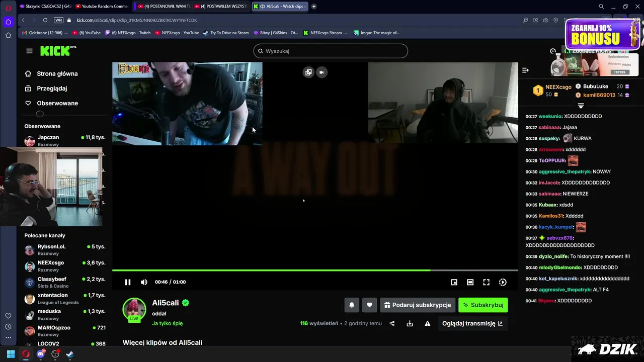The width and height of the screenshot is (644, 362).
Task: Switch player to theater mode
Action: coord(470,282)
